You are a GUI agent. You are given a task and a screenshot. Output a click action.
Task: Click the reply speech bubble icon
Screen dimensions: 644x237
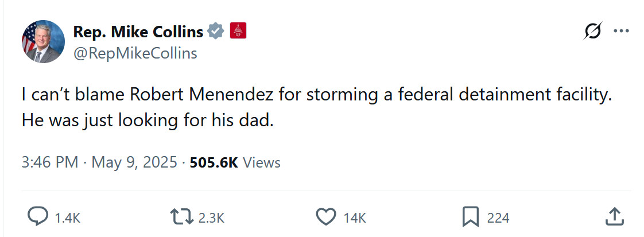(x=38, y=217)
